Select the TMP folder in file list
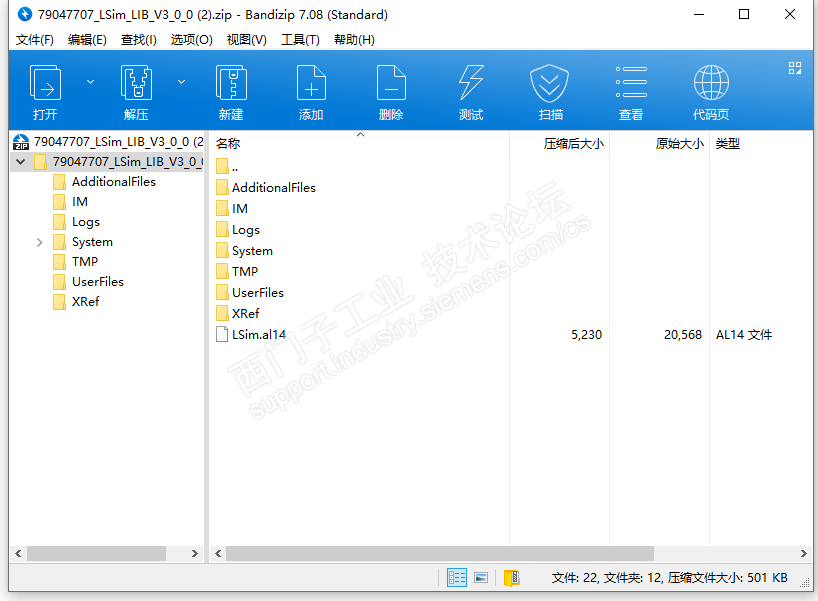Screen dimensions: 818x601 click(245, 271)
